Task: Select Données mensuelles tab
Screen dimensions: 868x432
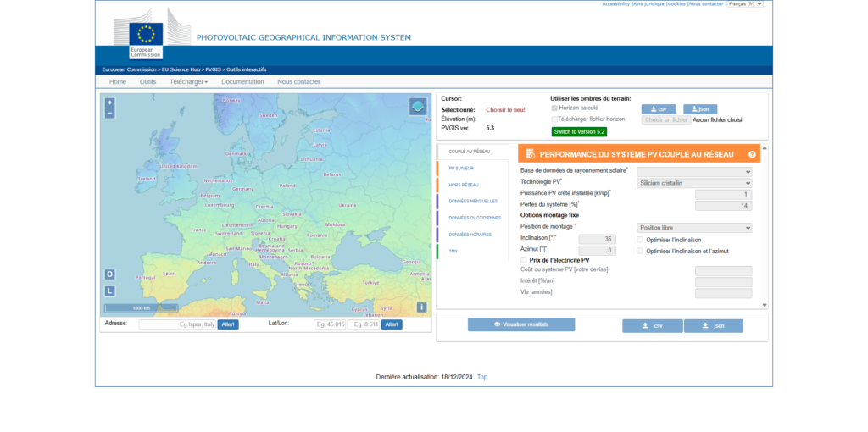Action: (x=472, y=202)
